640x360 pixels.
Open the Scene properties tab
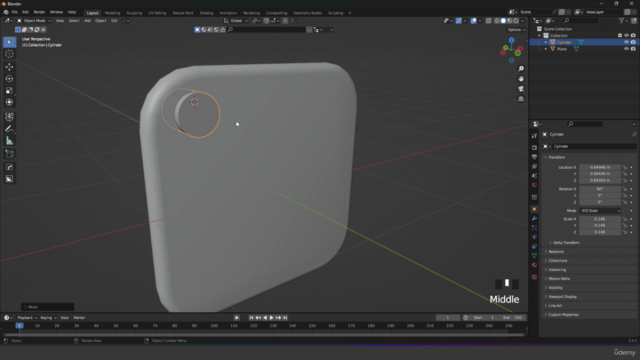point(534,176)
